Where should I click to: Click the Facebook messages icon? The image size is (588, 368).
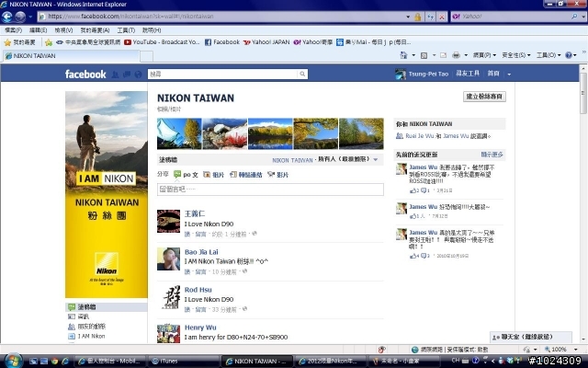[127, 75]
